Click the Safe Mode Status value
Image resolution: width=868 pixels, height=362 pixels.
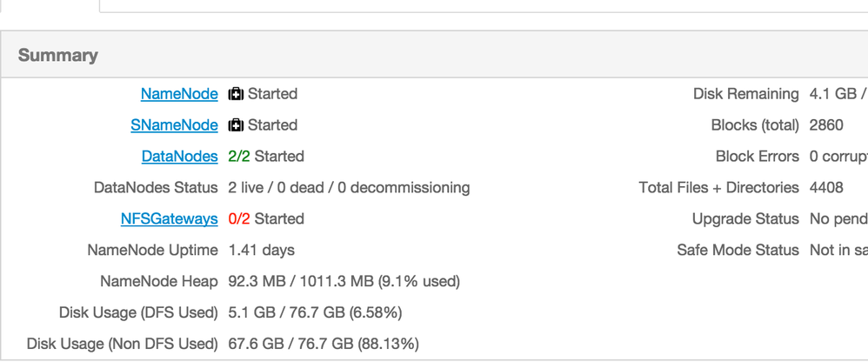coord(838,251)
